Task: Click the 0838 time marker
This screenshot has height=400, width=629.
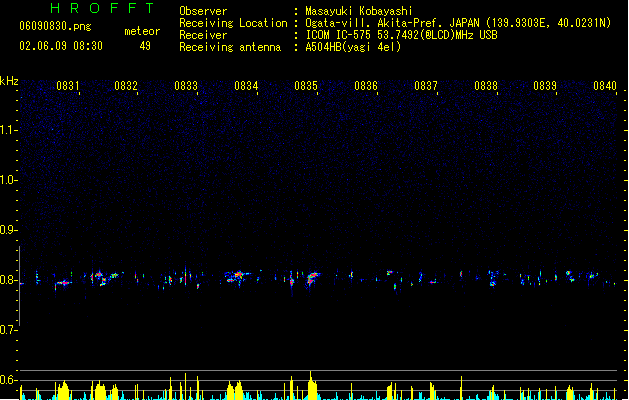Action: pyautogui.click(x=486, y=86)
